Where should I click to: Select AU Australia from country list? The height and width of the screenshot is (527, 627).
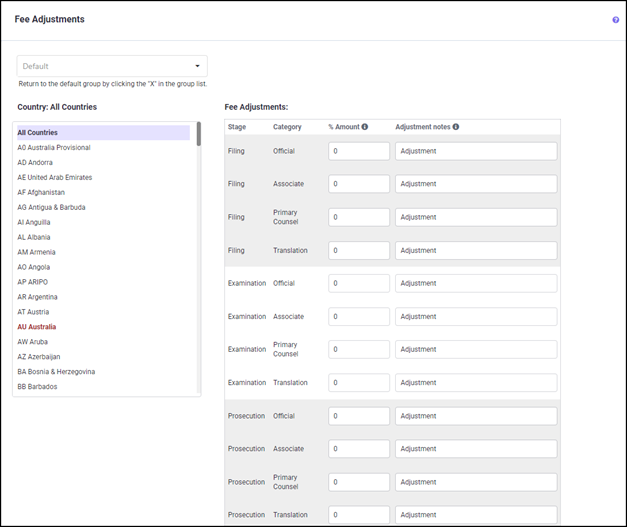(x=37, y=327)
